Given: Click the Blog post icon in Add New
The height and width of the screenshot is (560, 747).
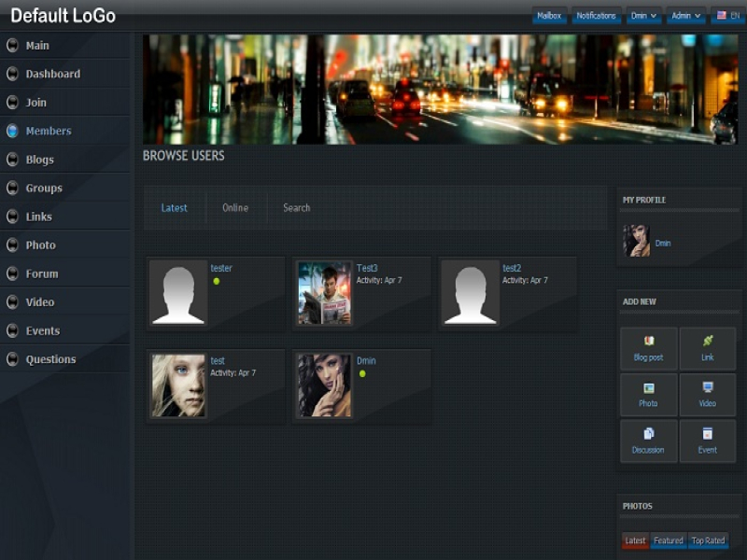Looking at the screenshot, I should [648, 342].
